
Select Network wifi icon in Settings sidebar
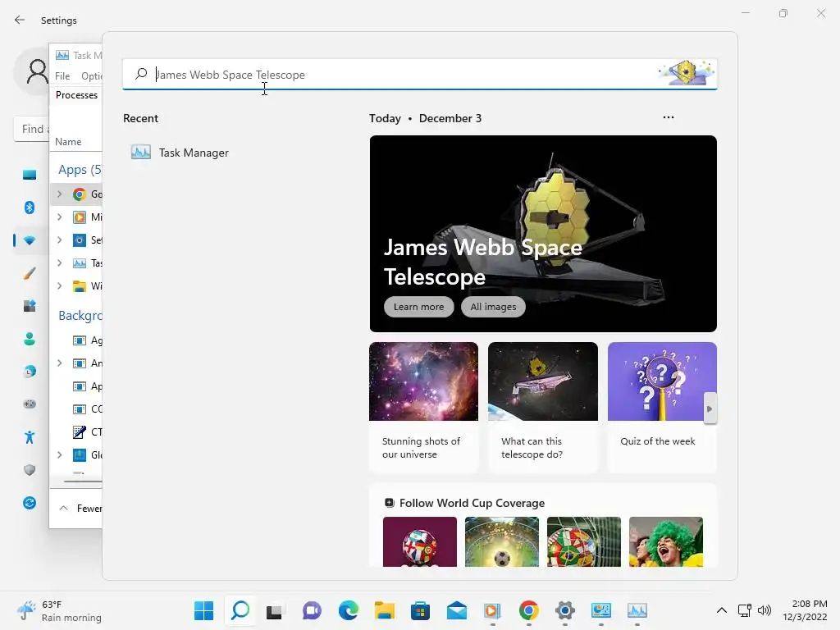(x=30, y=240)
